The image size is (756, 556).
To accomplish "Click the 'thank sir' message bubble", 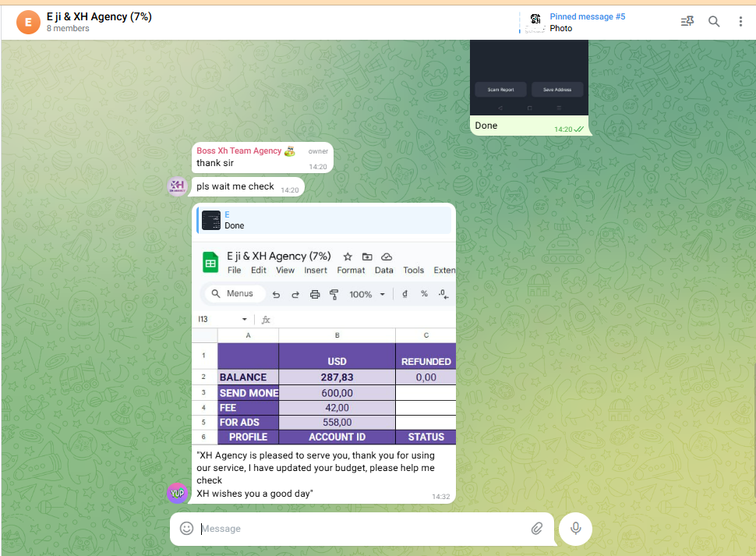I will point(215,163).
